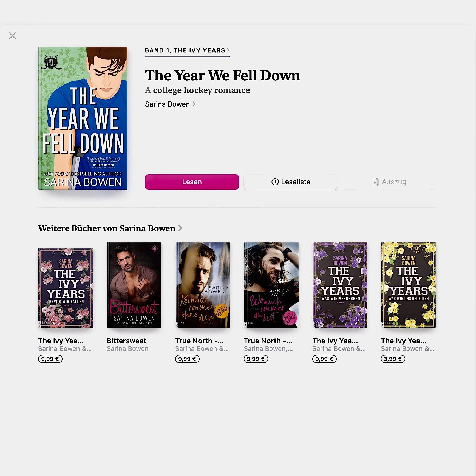The image size is (476, 476).
Task: Click the chevron next to Sarina Bowen
Action: tap(194, 104)
